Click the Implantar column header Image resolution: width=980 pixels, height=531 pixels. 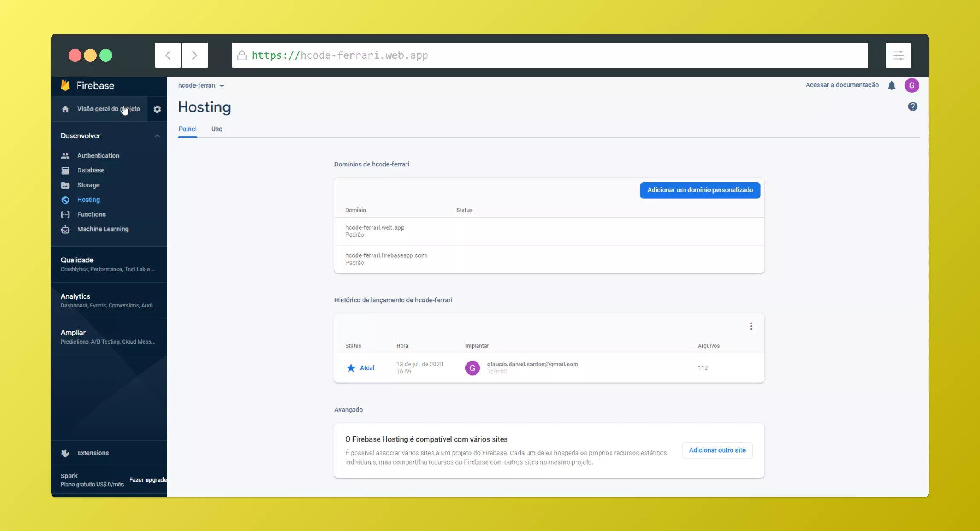coord(477,346)
